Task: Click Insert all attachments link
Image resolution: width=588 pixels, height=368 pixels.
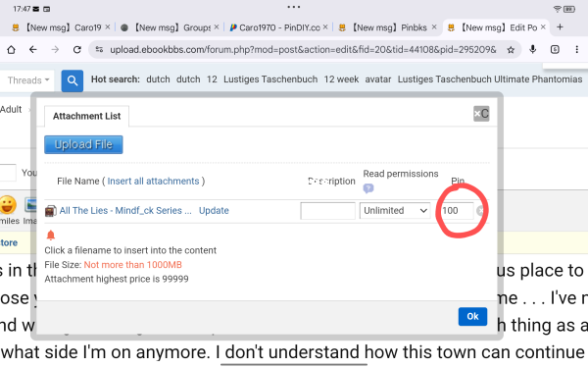Action: coord(153,181)
